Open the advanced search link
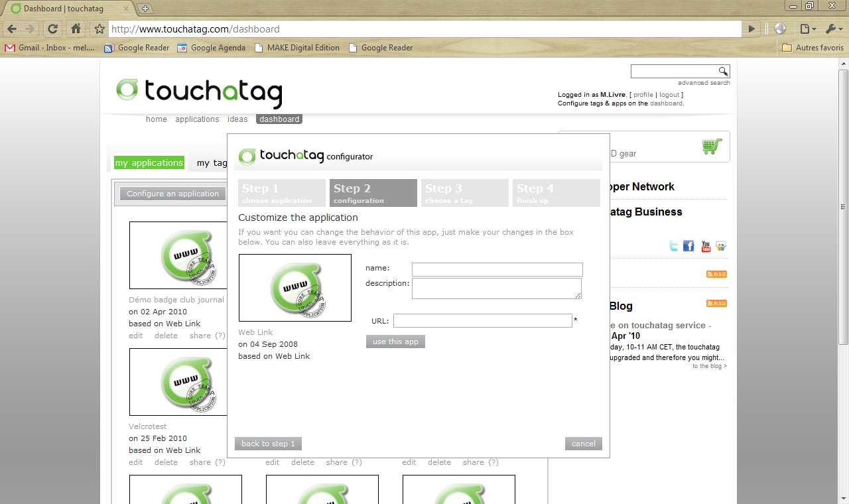Image resolution: width=849 pixels, height=504 pixels. click(704, 83)
